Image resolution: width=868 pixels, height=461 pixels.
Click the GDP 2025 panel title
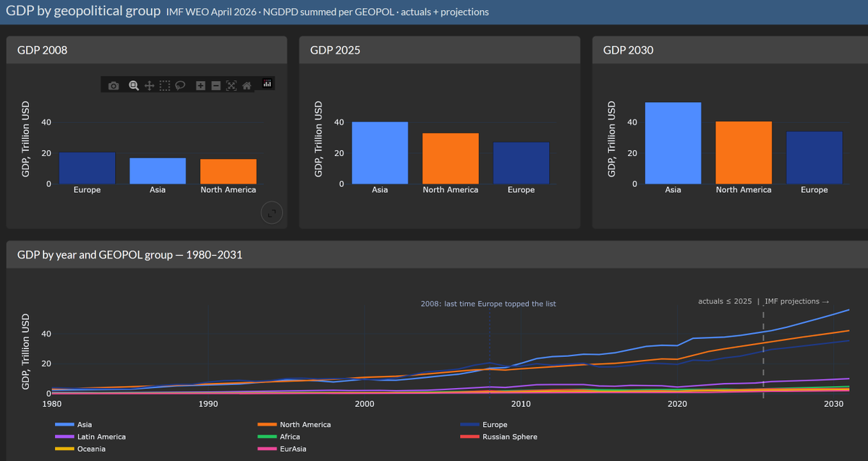click(x=336, y=50)
